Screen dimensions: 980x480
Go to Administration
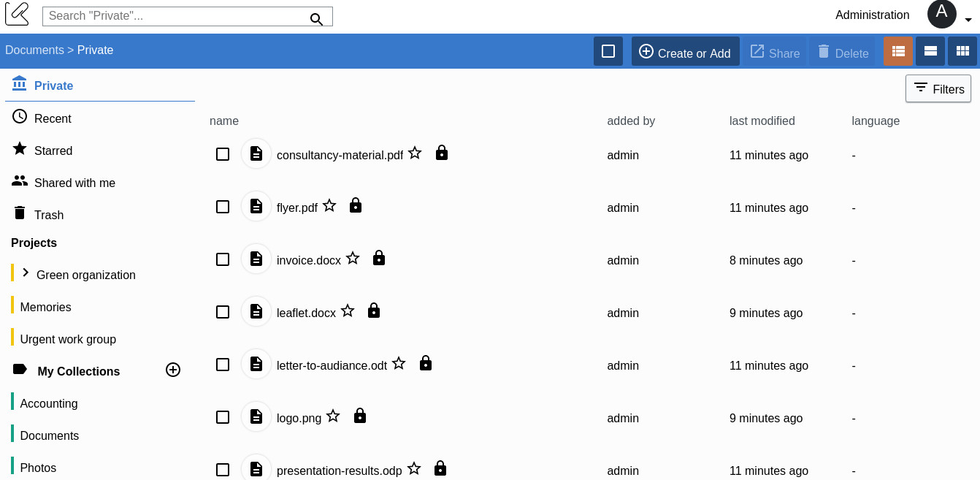(873, 15)
